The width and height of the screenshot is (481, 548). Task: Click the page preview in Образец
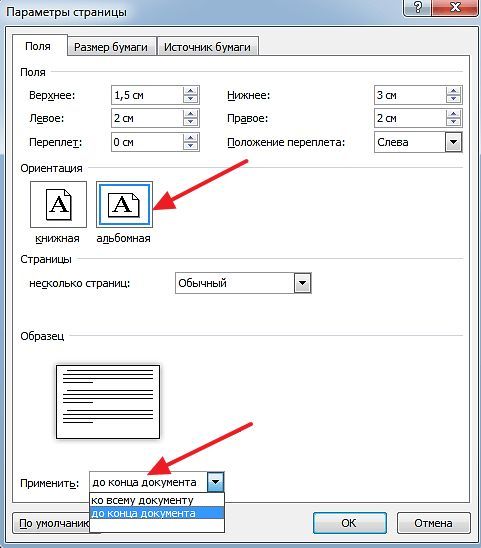coord(108,402)
